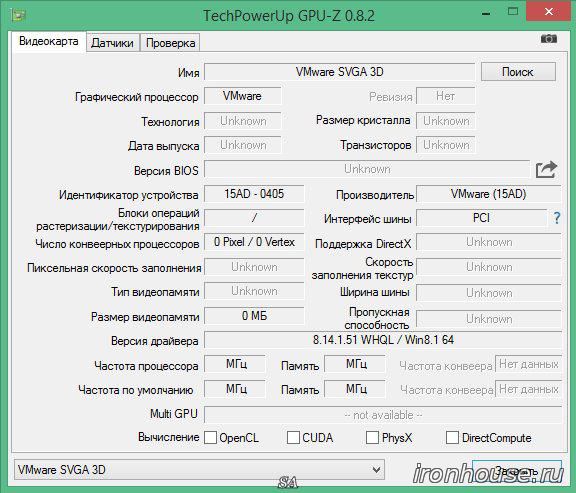The width and height of the screenshot is (576, 493).
Task: Click the GPU-Z app icon in title bar
Action: [18, 15]
